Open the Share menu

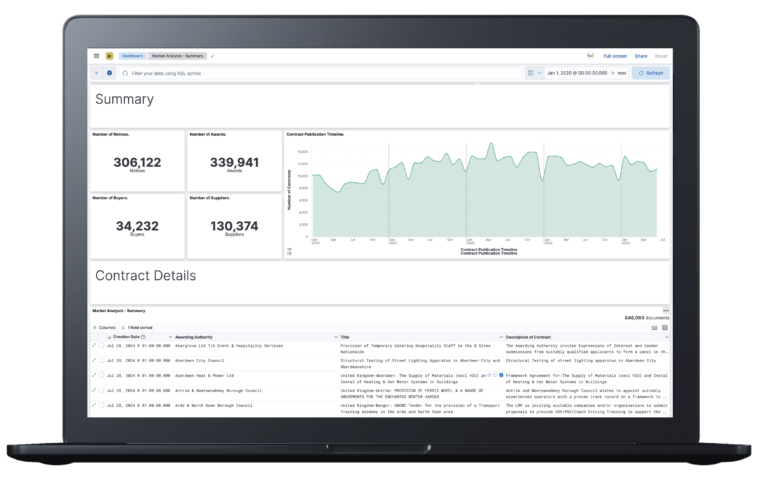640,56
